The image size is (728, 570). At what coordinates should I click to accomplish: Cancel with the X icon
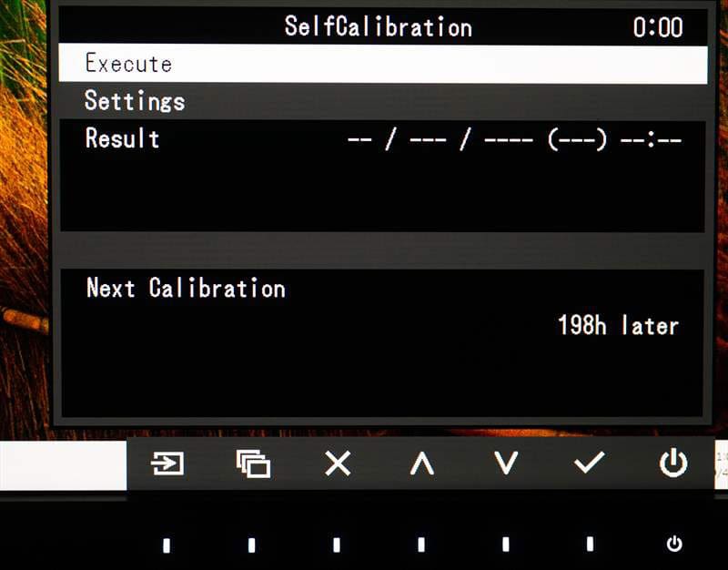pyautogui.click(x=338, y=463)
